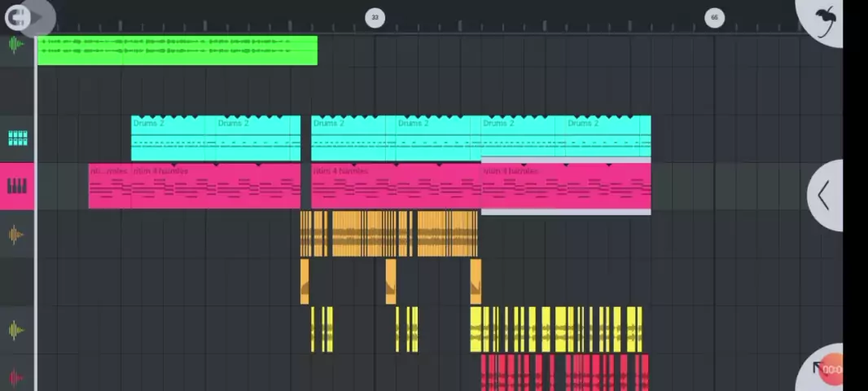The image size is (868, 391).
Task: Select the short leftmost pink clip
Action: [x=109, y=187]
